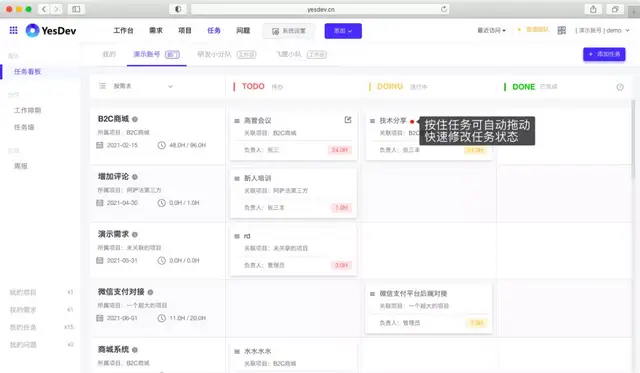Click the info dot beside 微信支付对接
This screenshot has width=640, height=373.
coord(150,292)
